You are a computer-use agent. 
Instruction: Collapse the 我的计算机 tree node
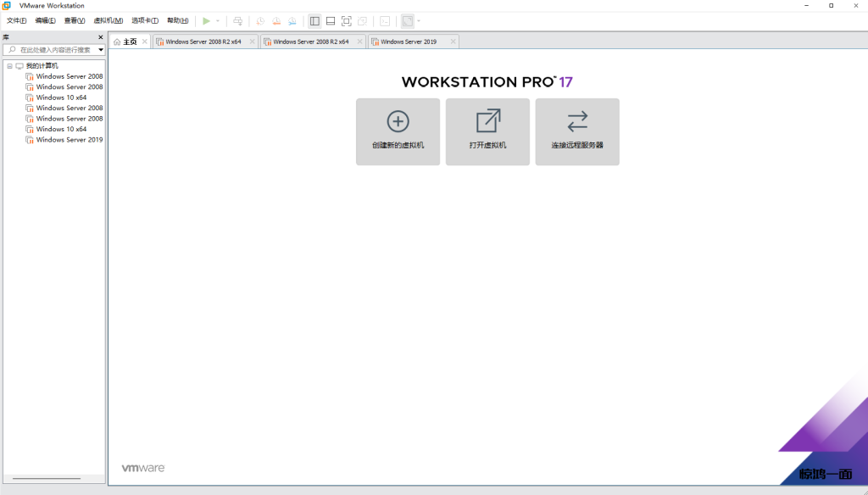pos(9,66)
